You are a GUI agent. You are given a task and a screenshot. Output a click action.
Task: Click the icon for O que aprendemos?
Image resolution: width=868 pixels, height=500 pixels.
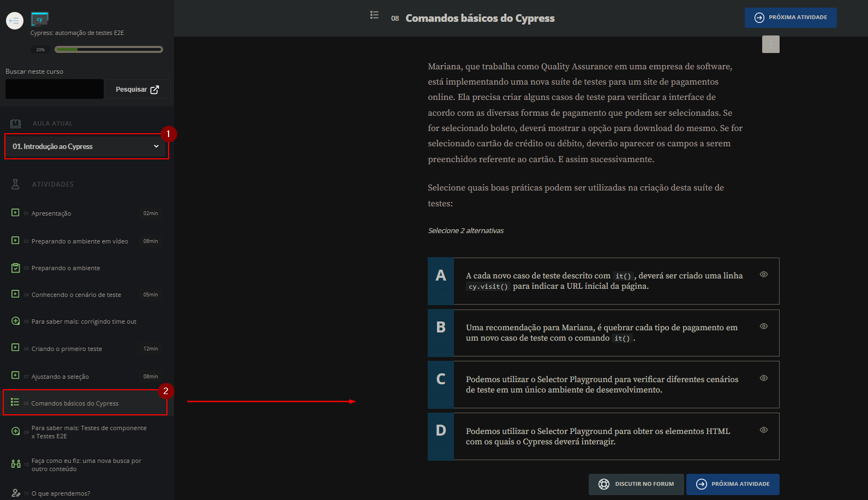[x=16, y=493]
